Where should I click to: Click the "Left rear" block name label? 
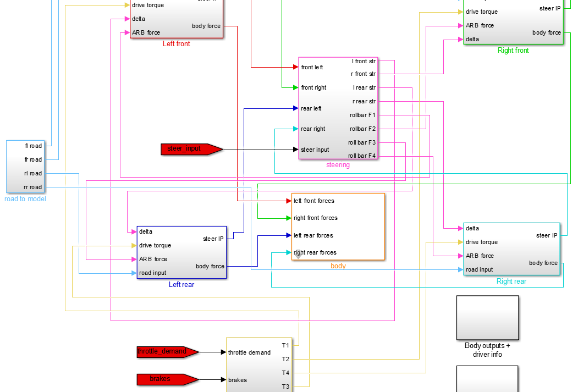[x=181, y=285]
